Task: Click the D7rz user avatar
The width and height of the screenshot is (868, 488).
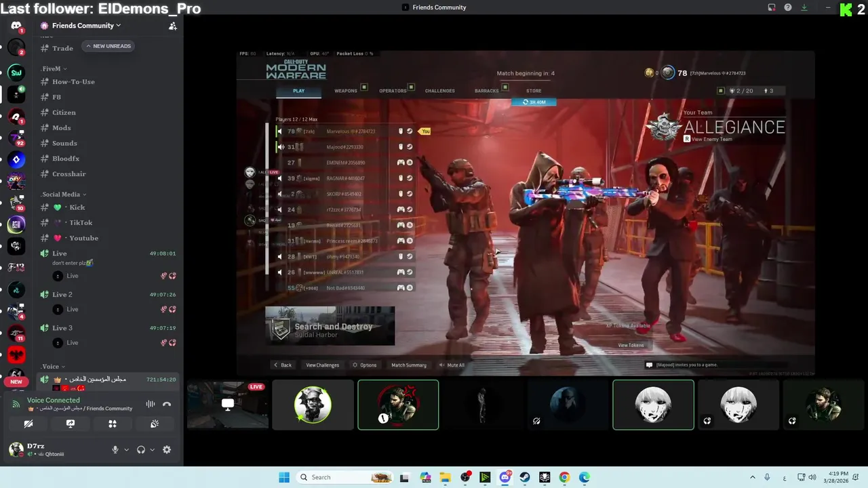Action: coord(16,449)
